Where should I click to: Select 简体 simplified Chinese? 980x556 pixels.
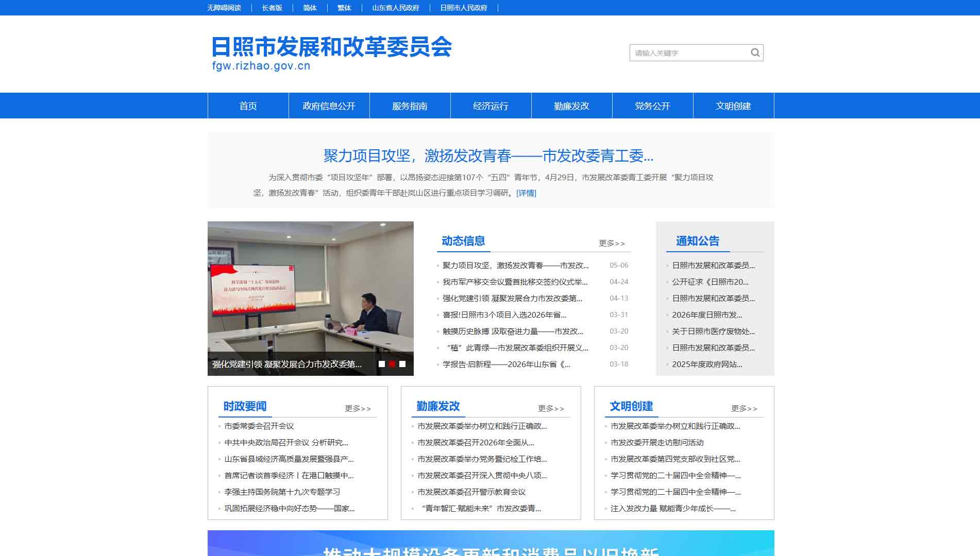310,8
